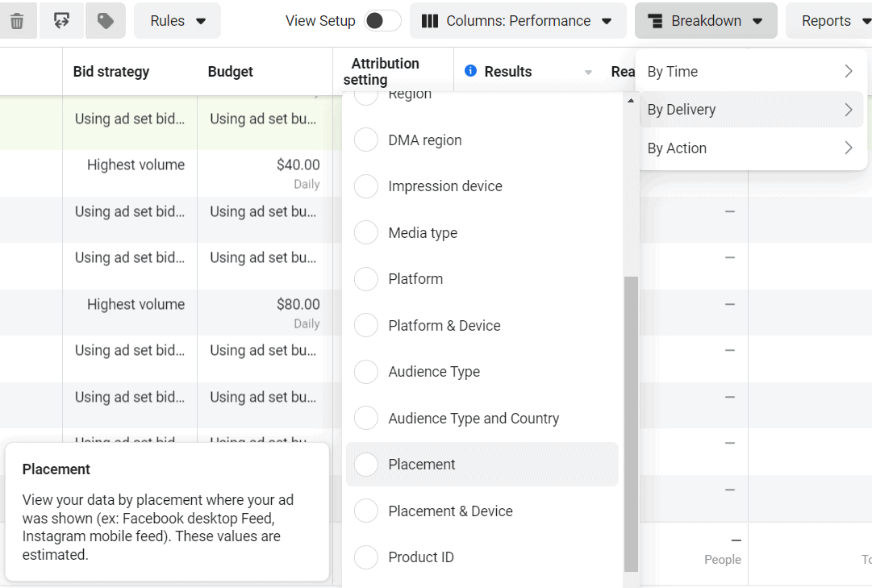Open the Rules dropdown
The width and height of the screenshot is (872, 588).
177,20
